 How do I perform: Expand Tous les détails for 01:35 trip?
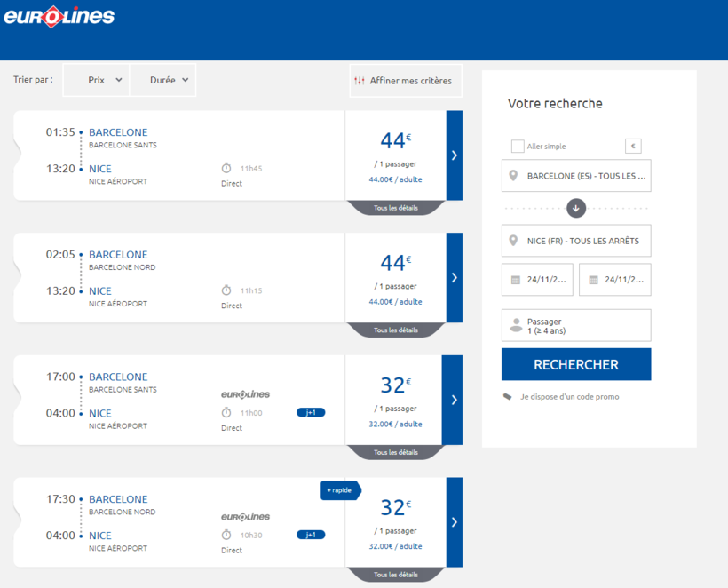(x=395, y=208)
